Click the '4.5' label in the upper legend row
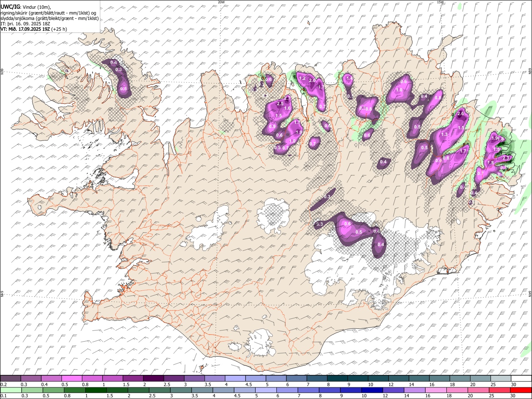 (249, 385)
